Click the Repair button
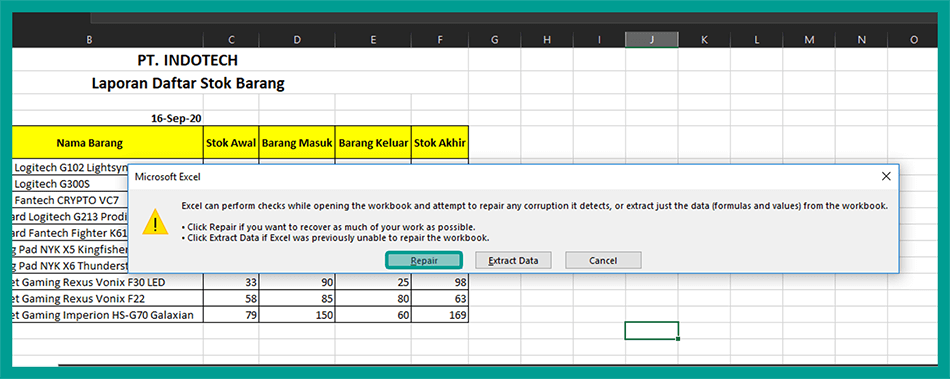 click(x=424, y=260)
